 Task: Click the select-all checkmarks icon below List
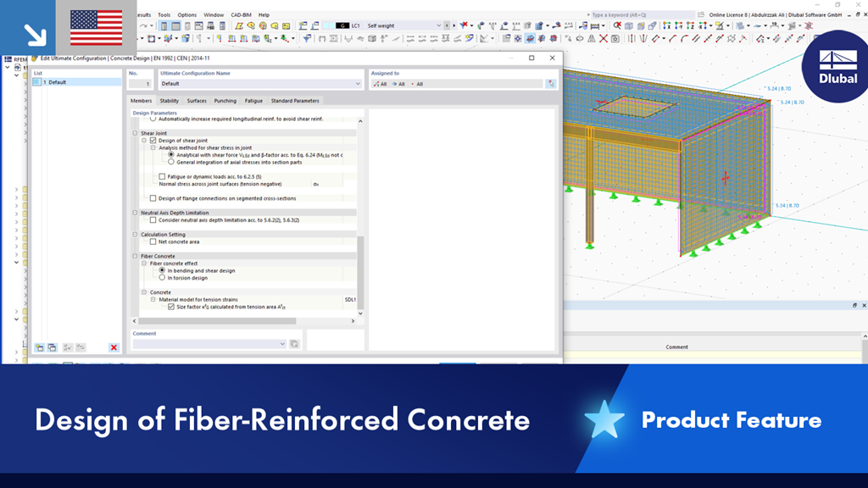pos(67,347)
